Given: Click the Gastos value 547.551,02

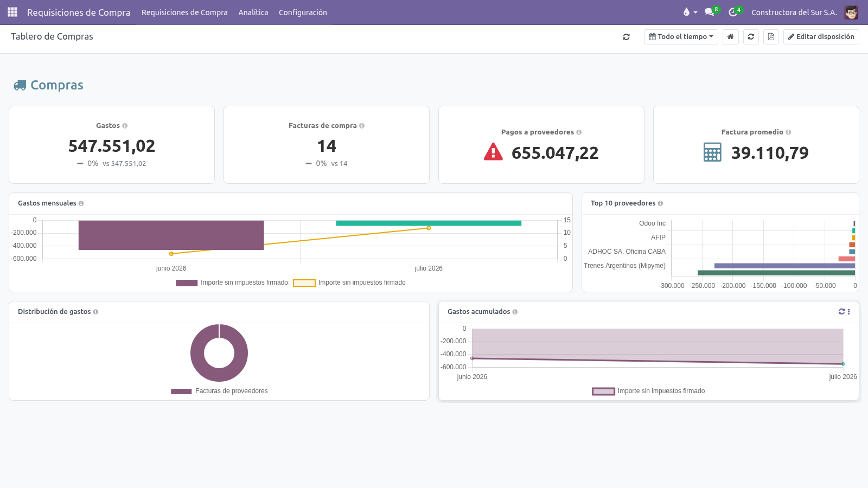Looking at the screenshot, I should coord(112,146).
